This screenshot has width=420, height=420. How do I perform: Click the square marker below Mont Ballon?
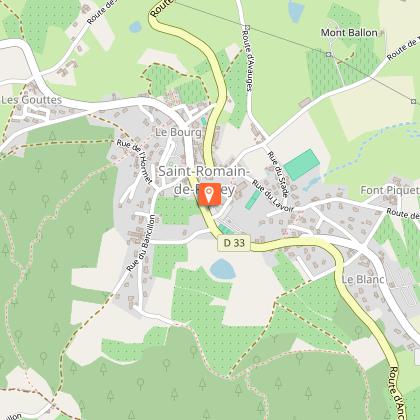click(x=329, y=54)
